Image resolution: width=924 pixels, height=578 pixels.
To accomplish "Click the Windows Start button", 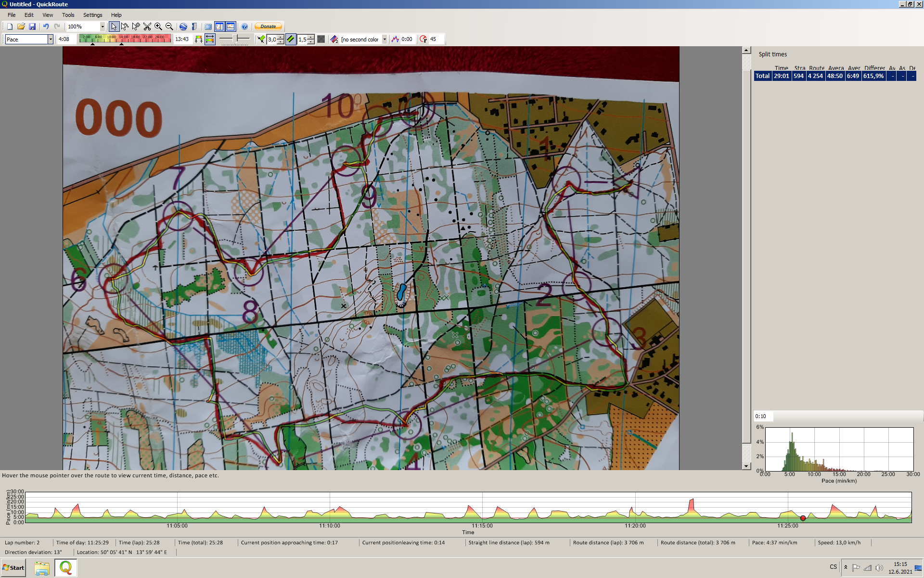I will [13, 568].
